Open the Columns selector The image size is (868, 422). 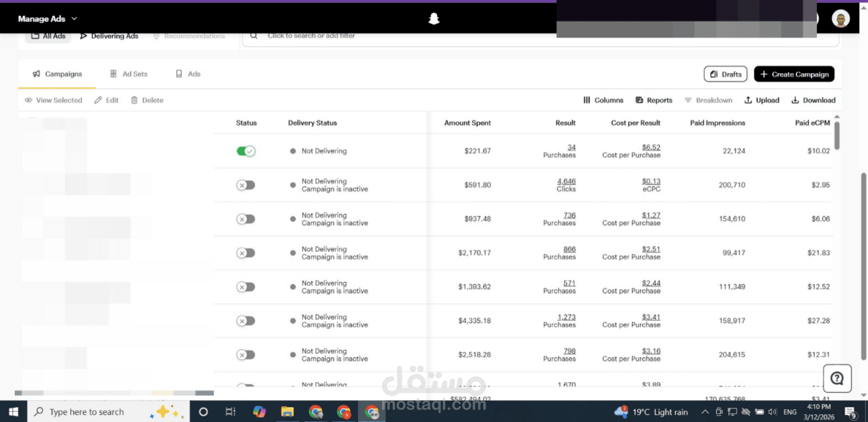(603, 100)
